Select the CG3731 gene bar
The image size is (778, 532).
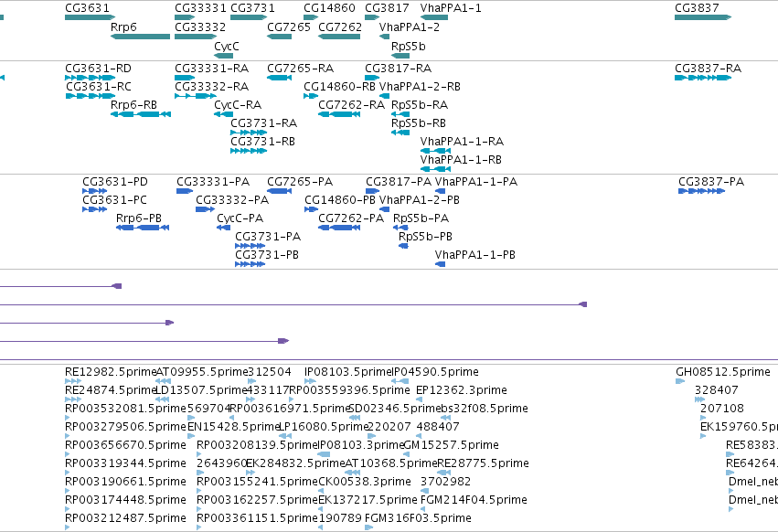click(249, 17)
